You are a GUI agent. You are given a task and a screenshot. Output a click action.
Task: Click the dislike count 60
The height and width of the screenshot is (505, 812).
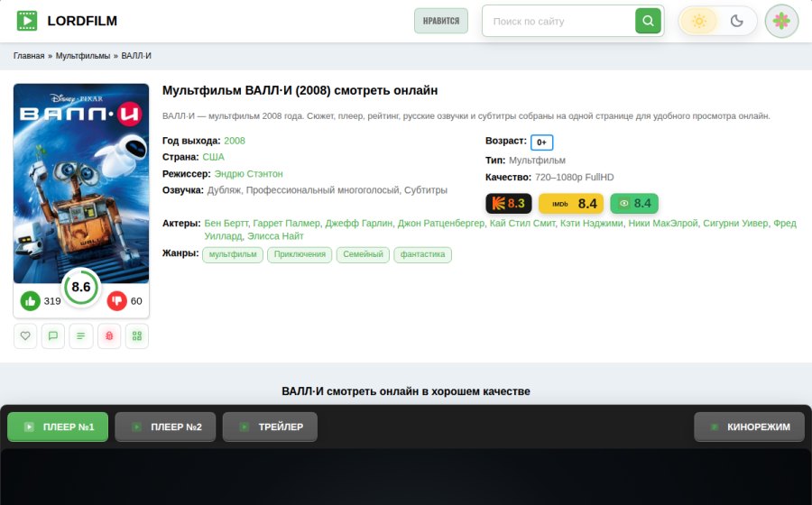pos(136,301)
